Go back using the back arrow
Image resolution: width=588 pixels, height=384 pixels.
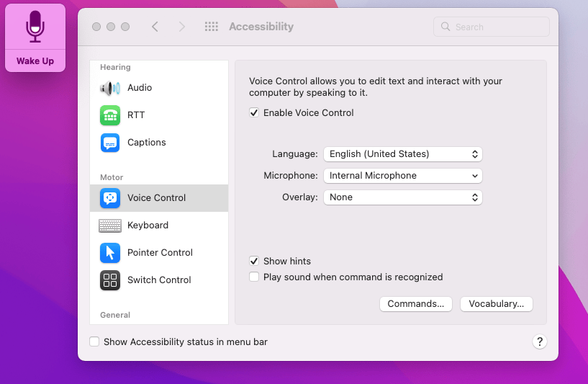tap(155, 27)
